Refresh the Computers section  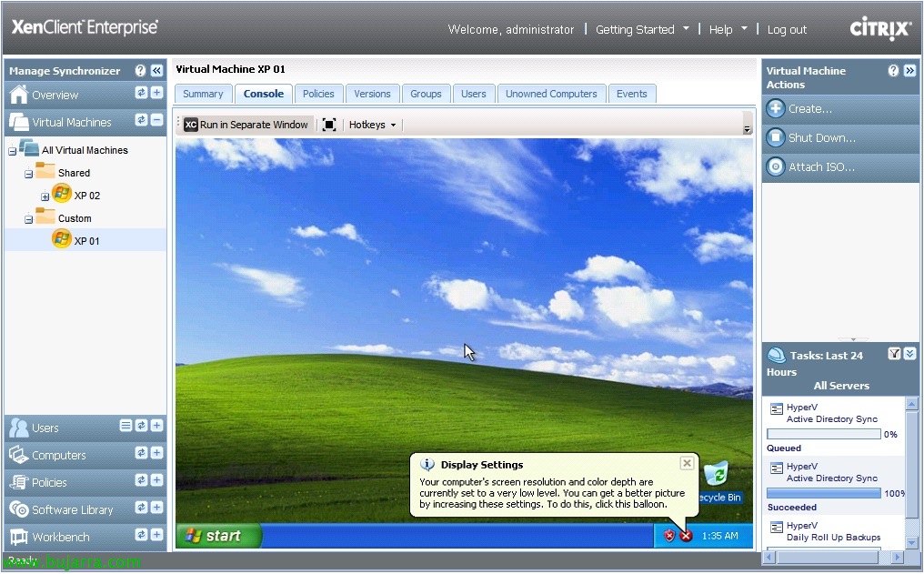pyautogui.click(x=142, y=453)
